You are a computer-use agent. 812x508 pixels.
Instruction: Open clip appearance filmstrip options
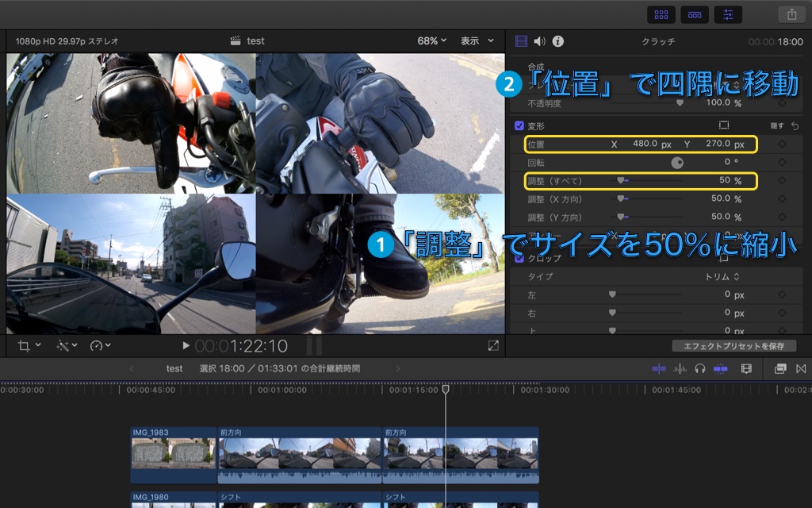coord(746,368)
